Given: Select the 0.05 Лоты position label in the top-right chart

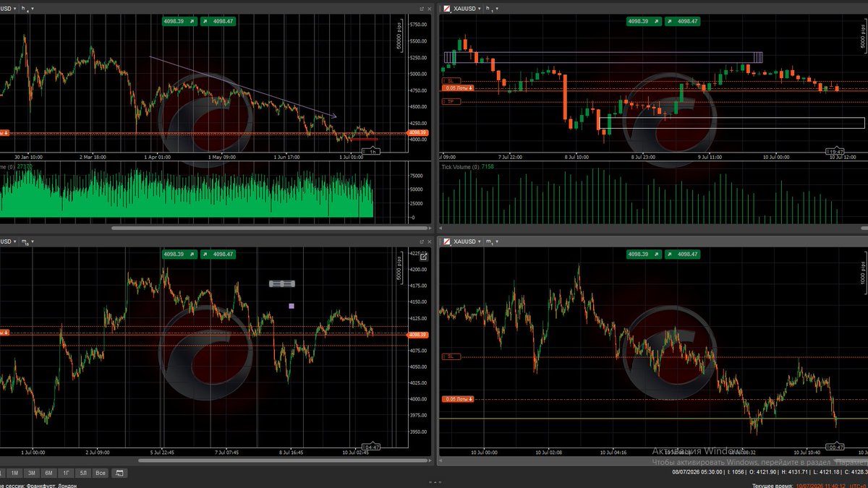Looking at the screenshot, I should 458,88.
